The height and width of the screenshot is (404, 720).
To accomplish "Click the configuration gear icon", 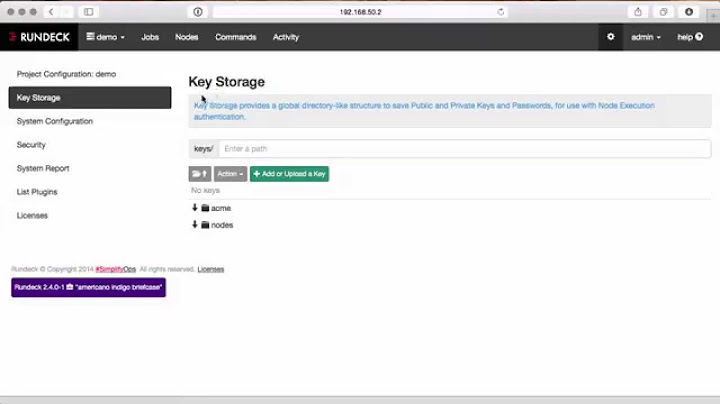I will click(610, 37).
